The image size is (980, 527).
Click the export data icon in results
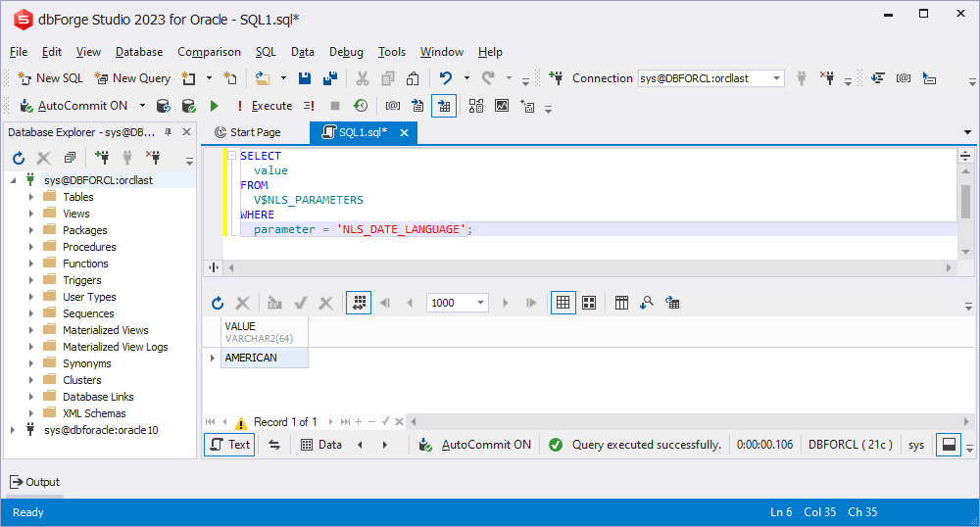tap(672, 303)
